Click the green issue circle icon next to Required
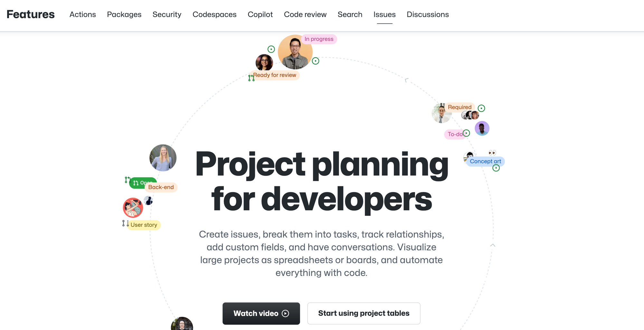The width and height of the screenshot is (644, 330). click(481, 108)
